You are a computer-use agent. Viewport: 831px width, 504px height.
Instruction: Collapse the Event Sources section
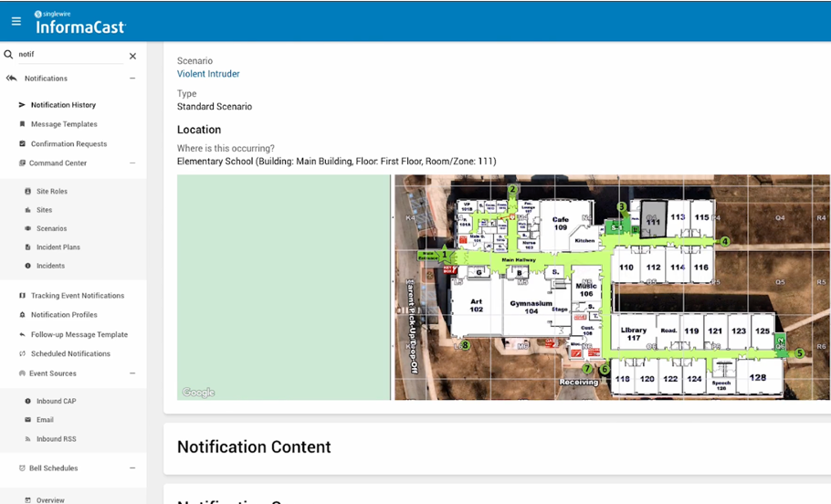pos(132,373)
